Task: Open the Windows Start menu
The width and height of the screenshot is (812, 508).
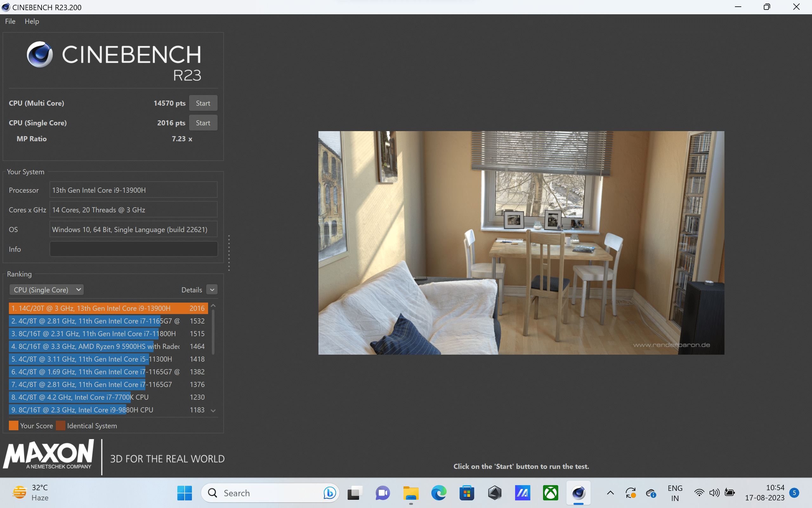Action: pyautogui.click(x=185, y=493)
